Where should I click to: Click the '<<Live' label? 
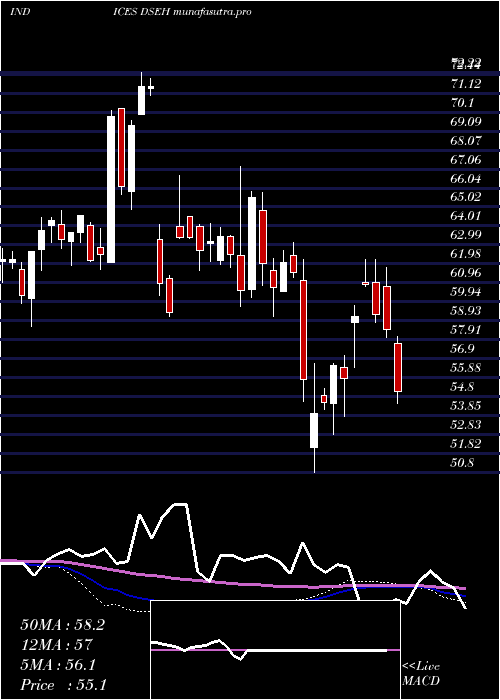point(421,667)
